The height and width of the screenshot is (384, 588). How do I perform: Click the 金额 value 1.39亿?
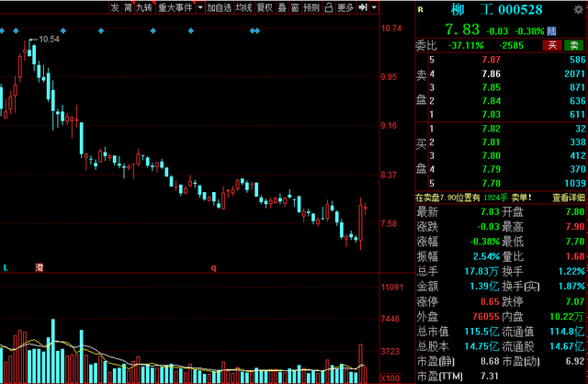point(484,286)
